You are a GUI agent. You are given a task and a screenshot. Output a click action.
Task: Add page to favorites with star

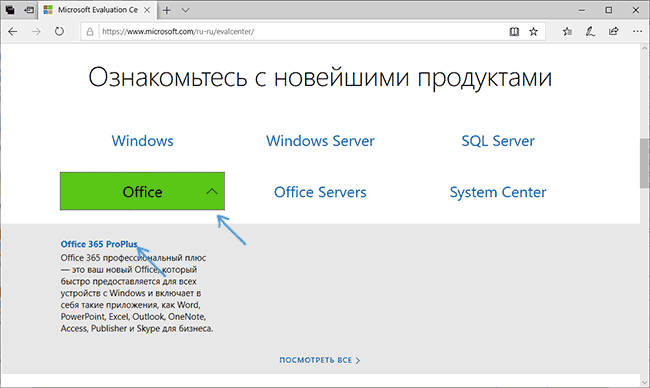click(x=534, y=32)
